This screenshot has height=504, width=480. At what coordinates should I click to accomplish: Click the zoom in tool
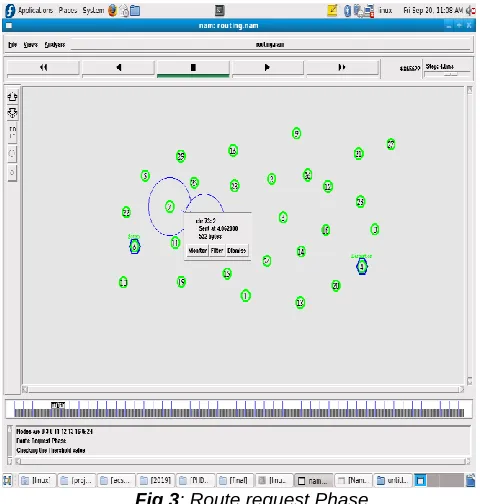point(12,97)
